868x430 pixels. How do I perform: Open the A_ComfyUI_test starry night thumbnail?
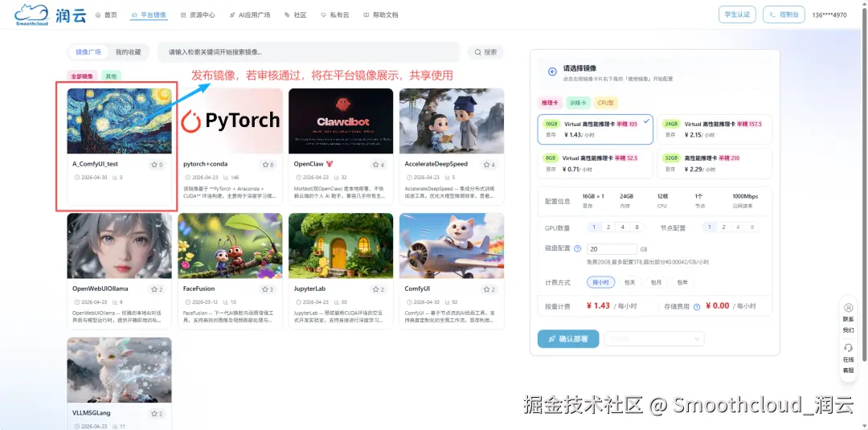coord(119,121)
